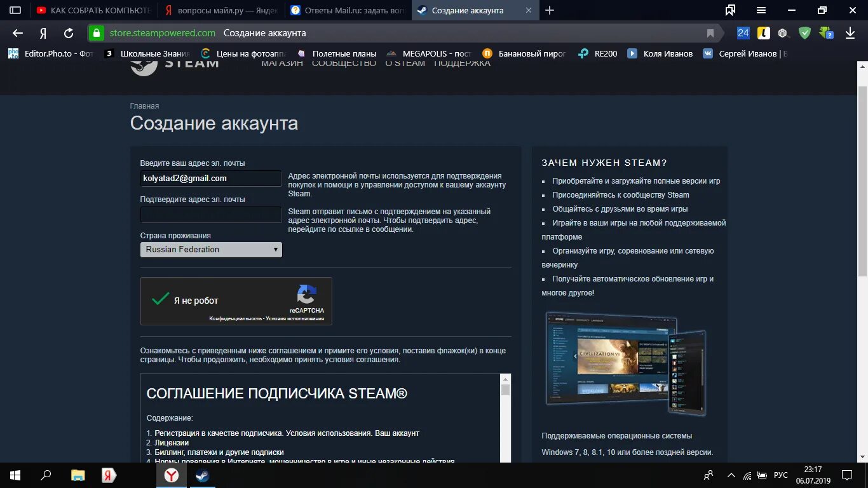Open Полетные планы bookmark
The width and height of the screenshot is (868, 488).
(x=337, y=53)
